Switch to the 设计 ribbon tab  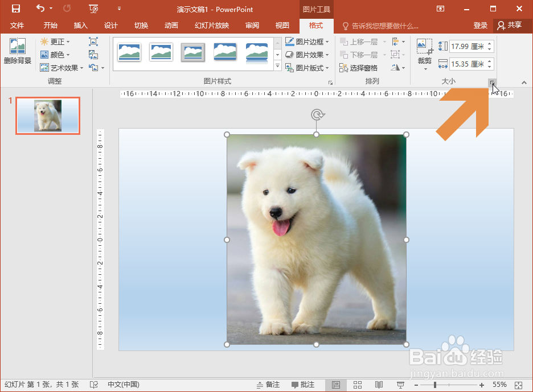(x=111, y=26)
